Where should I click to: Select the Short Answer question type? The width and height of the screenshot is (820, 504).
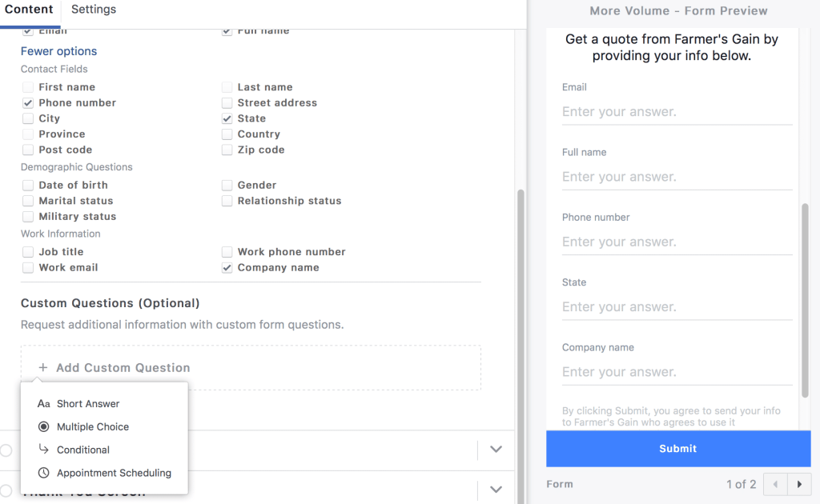coord(88,404)
